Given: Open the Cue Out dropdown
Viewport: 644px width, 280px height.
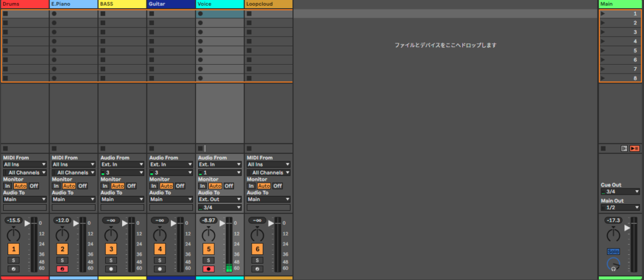Looking at the screenshot, I should (x=620, y=191).
